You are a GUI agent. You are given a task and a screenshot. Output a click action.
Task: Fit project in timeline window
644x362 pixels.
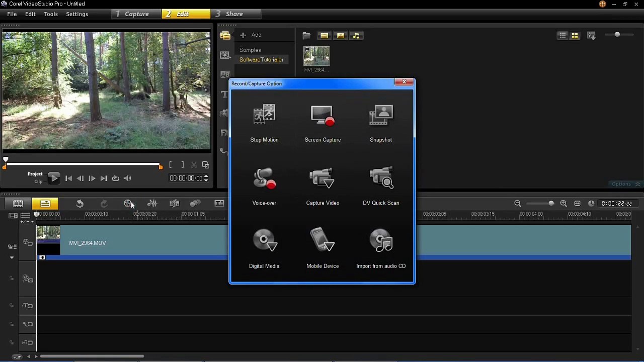coord(578,204)
